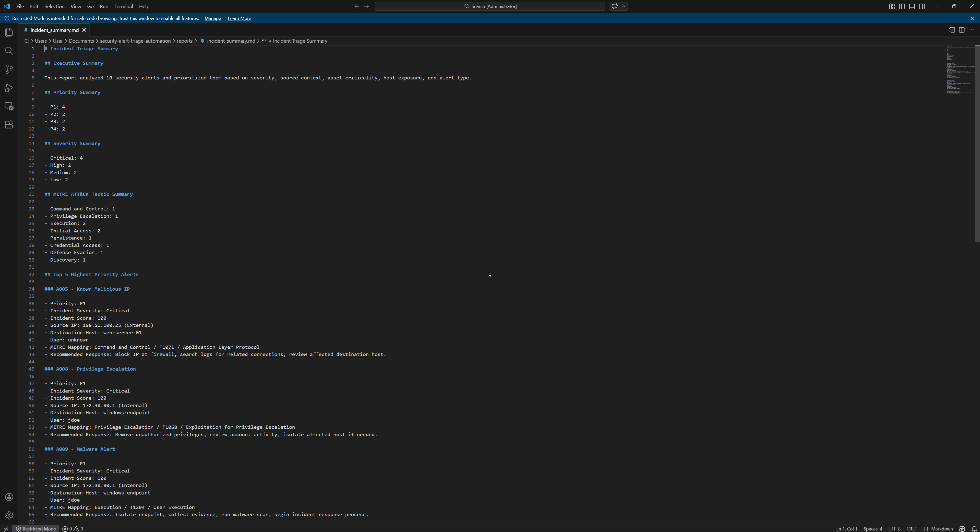This screenshot has width=980, height=532.
Task: Open the Terminal menu
Action: coord(124,6)
